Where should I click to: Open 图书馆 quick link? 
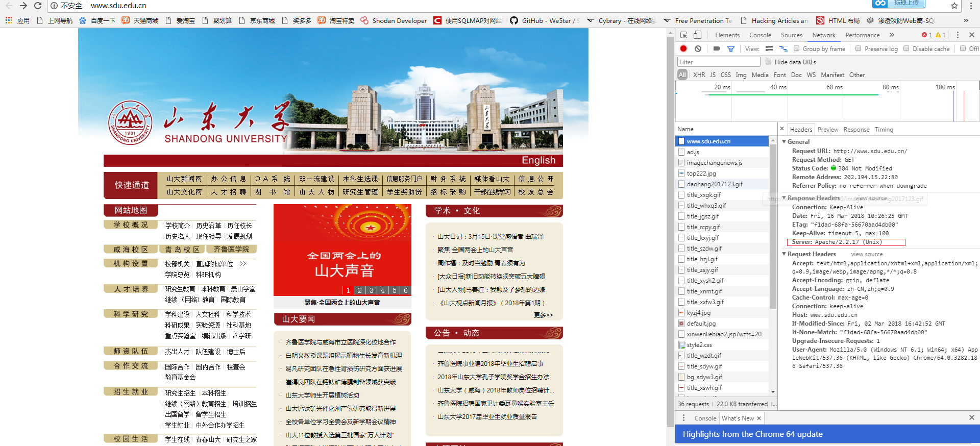[272, 192]
